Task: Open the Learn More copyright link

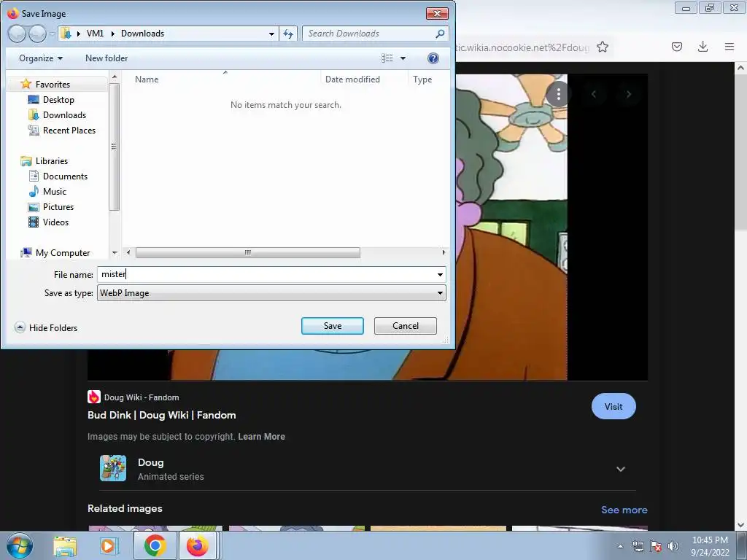Action: 262,437
